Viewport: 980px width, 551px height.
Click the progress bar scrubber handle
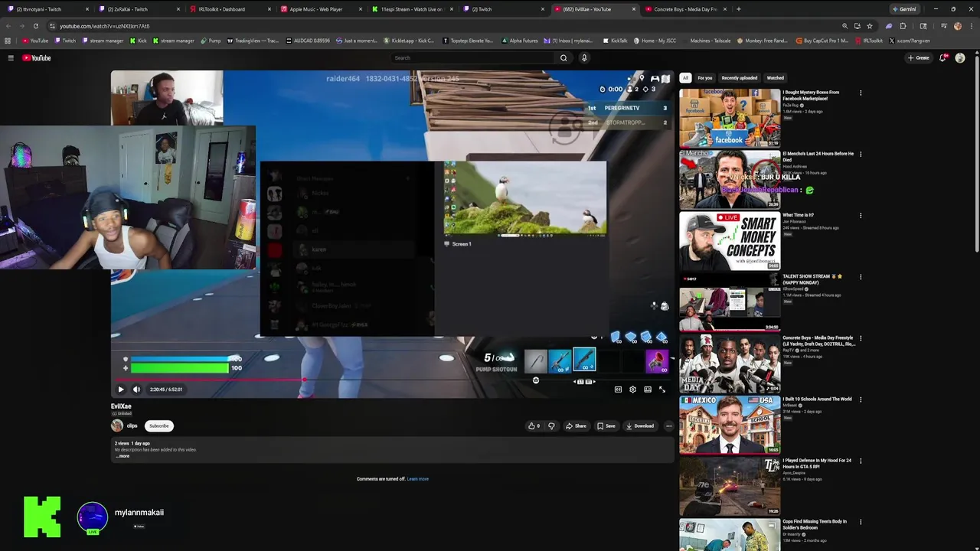[x=305, y=380]
